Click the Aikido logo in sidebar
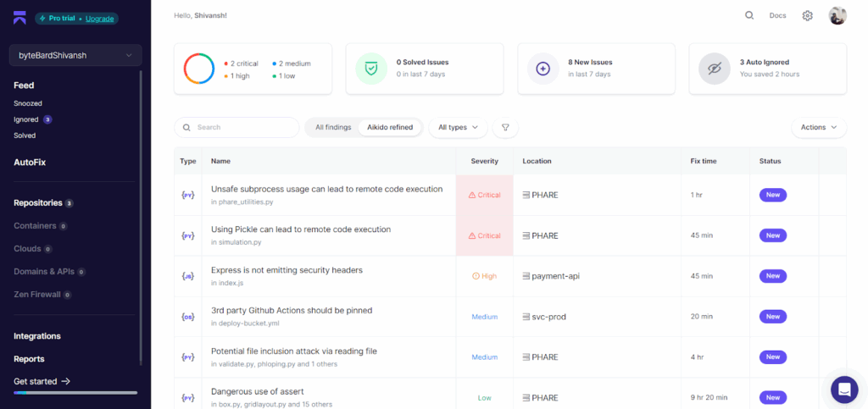The image size is (868, 409). coord(20,18)
